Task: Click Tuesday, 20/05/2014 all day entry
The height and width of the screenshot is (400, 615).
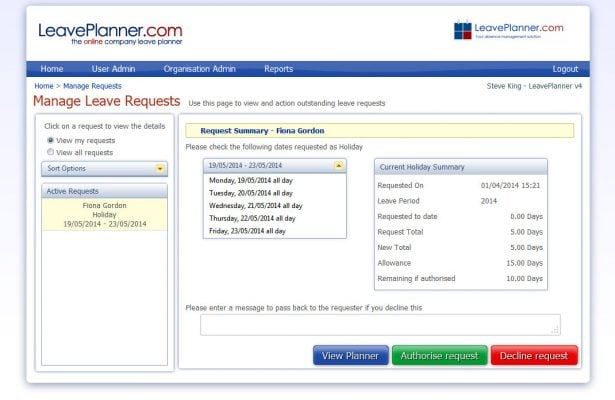Action: 251,193
